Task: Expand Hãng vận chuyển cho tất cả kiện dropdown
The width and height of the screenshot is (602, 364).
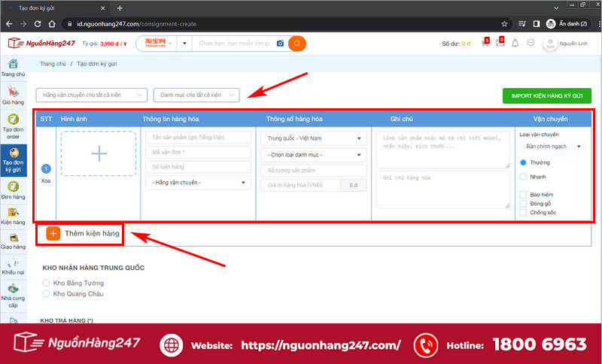Action: (x=91, y=95)
